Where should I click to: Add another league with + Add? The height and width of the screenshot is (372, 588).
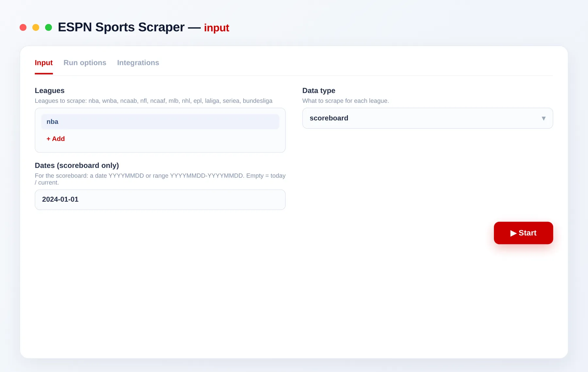coord(56,139)
